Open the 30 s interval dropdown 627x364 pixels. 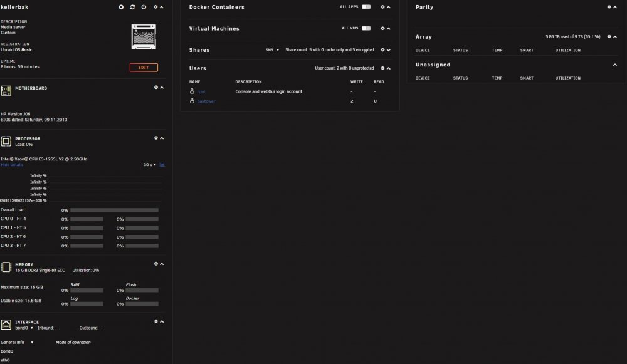click(150, 165)
